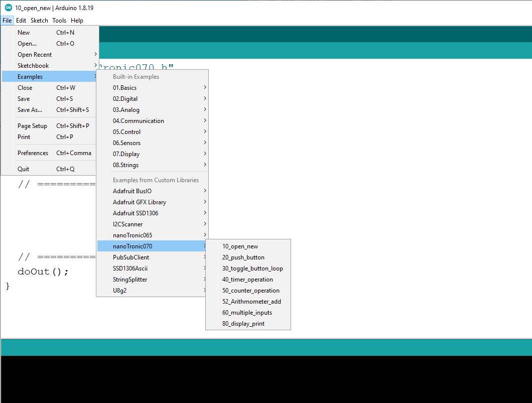Load the 52_Arithmometer_add example
Screen dimensions: 532x403
(x=251, y=302)
